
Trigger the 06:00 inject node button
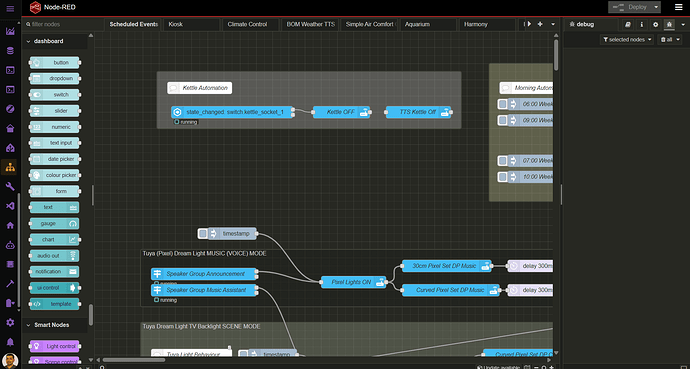pyautogui.click(x=503, y=104)
